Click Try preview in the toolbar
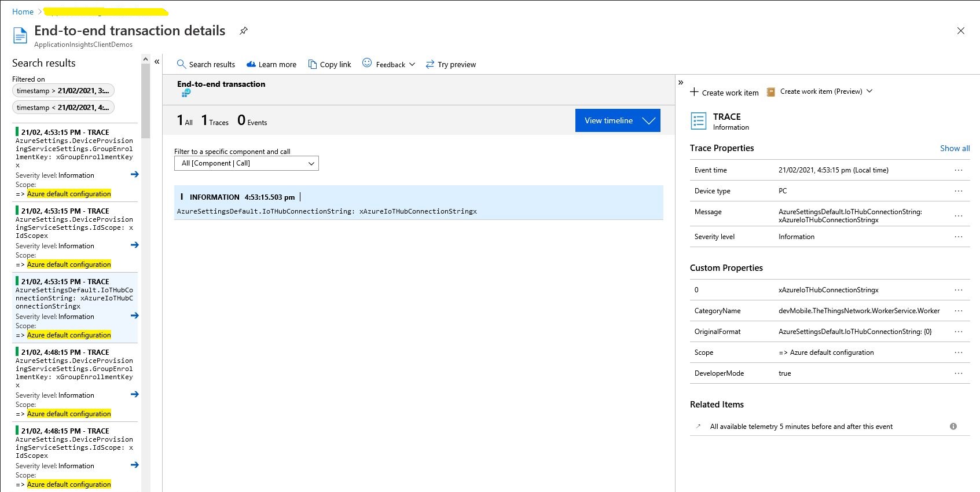 coord(450,64)
